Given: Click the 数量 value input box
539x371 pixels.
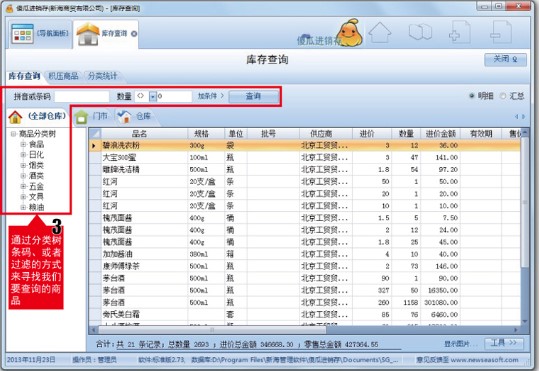Looking at the screenshot, I should tap(174, 96).
